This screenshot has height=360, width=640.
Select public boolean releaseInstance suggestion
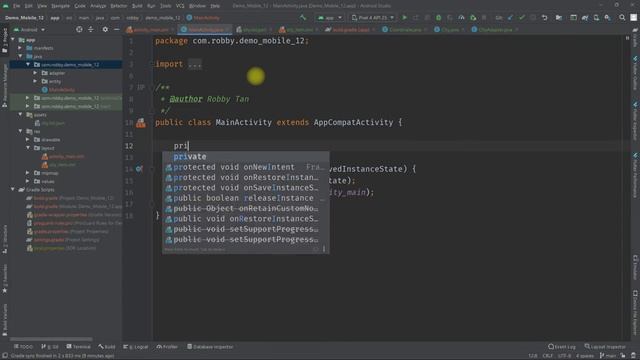click(x=246, y=198)
